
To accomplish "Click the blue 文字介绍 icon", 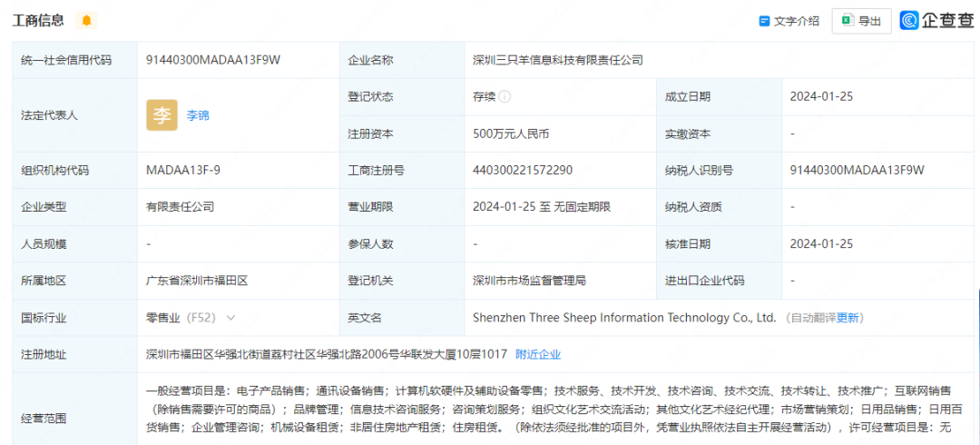I will [764, 21].
